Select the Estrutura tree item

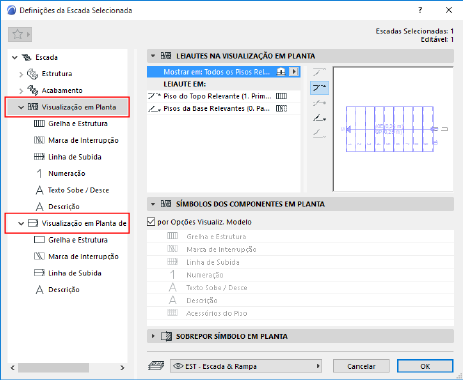click(x=57, y=73)
